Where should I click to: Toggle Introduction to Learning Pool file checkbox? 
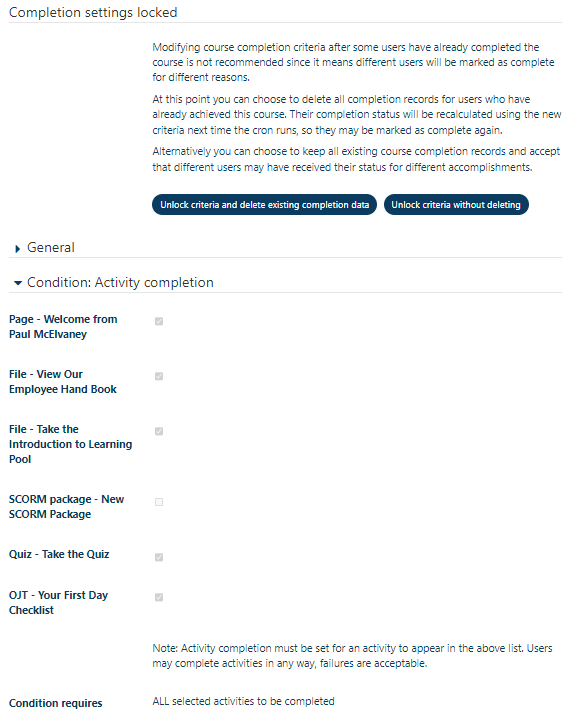click(x=159, y=431)
